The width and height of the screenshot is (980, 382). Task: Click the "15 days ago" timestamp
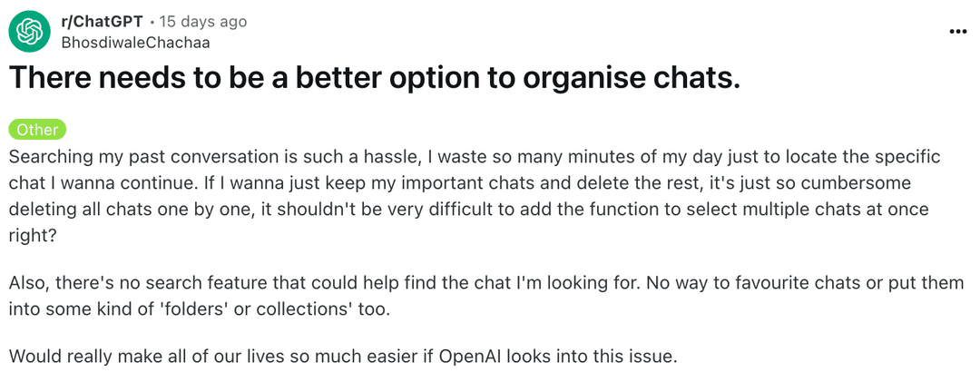203,22
